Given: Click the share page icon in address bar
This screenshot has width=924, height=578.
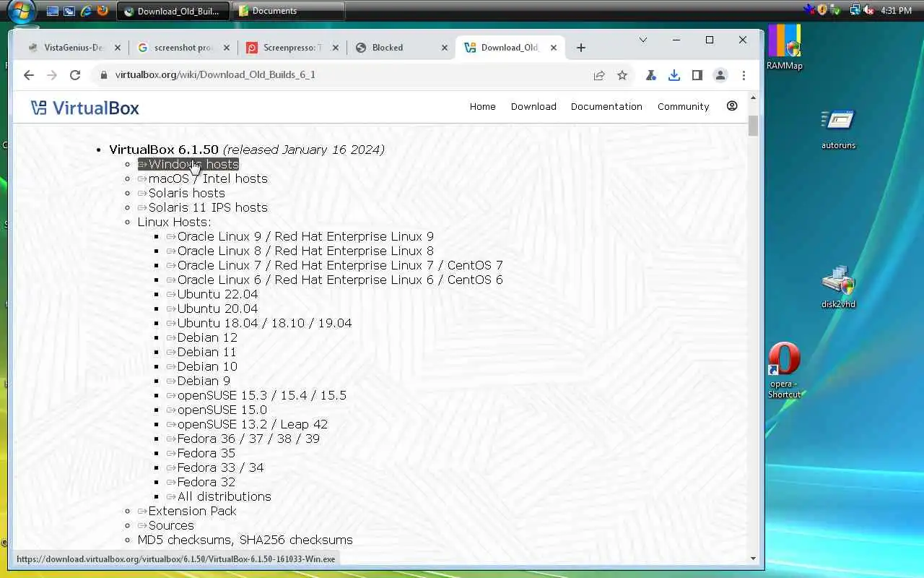Looking at the screenshot, I should (599, 75).
